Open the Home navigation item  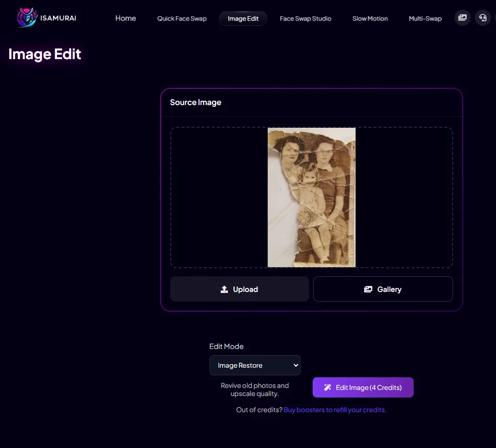click(x=125, y=18)
